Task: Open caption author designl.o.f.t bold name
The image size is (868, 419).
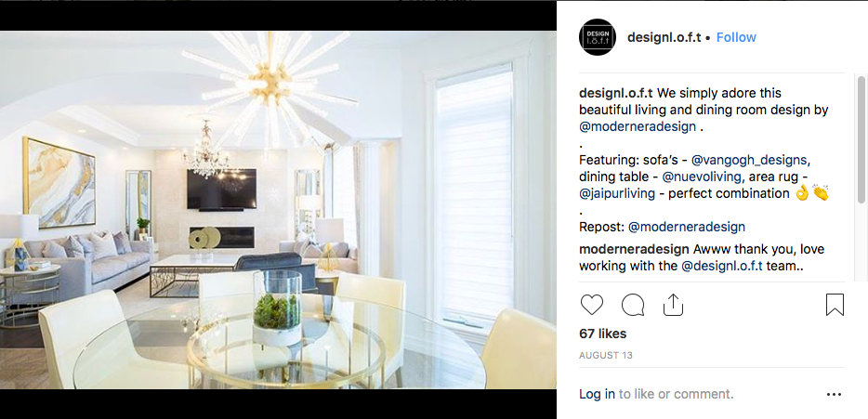Action: click(x=616, y=93)
